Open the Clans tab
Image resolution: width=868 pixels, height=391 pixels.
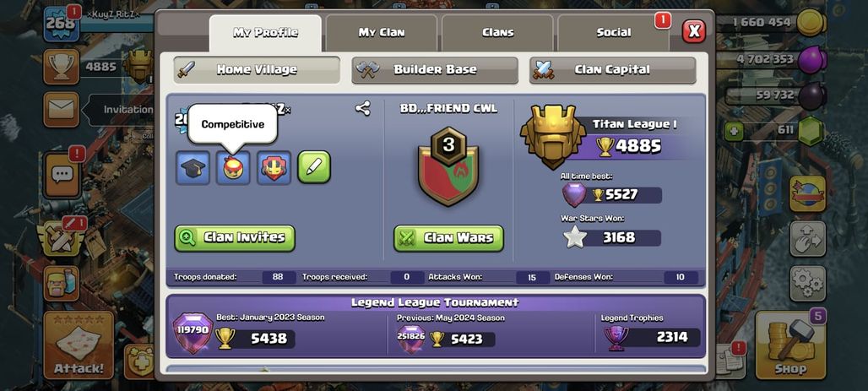tap(497, 33)
